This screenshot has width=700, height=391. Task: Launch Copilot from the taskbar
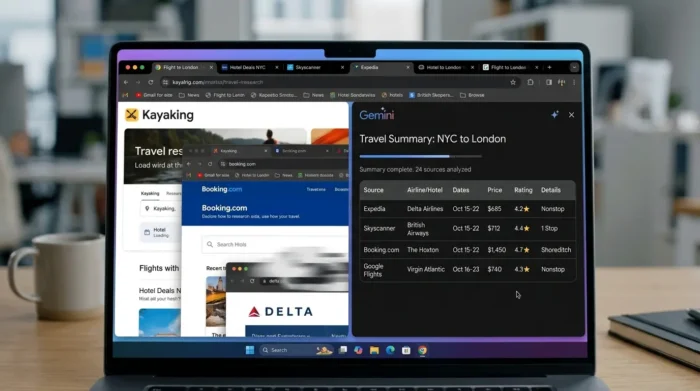(358, 350)
